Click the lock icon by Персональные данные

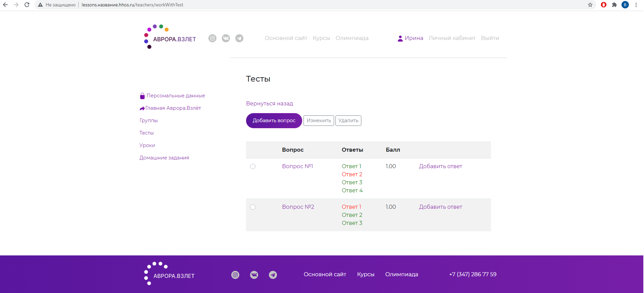pos(142,96)
